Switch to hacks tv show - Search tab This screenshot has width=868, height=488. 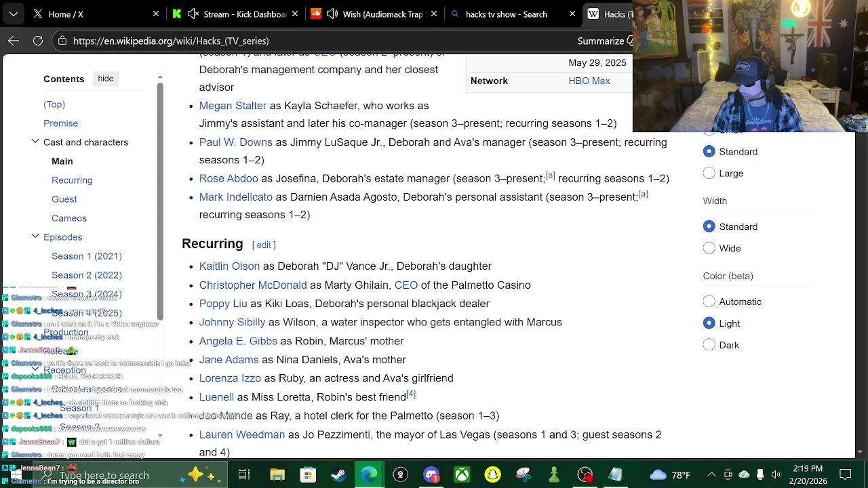pos(513,14)
